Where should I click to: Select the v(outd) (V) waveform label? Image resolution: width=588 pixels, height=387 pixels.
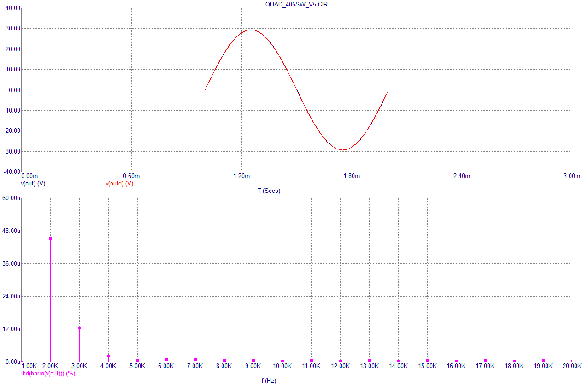(x=119, y=183)
